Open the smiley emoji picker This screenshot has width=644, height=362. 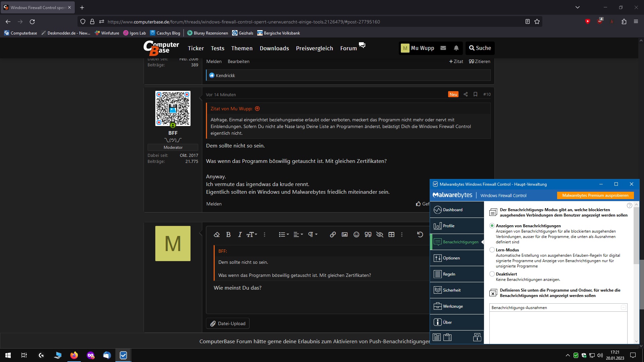(x=356, y=235)
